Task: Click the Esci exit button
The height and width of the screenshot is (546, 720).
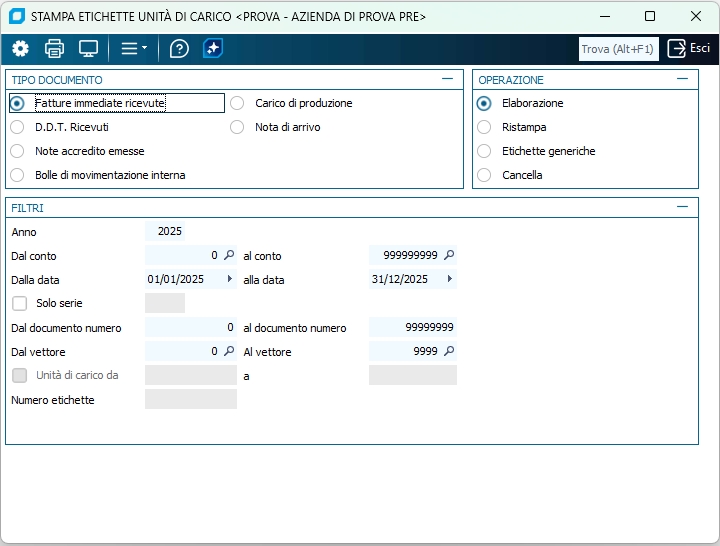Action: tap(689, 49)
